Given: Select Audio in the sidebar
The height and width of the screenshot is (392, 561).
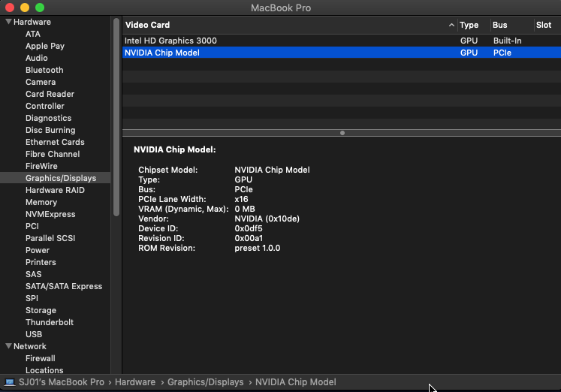Looking at the screenshot, I should tap(37, 58).
